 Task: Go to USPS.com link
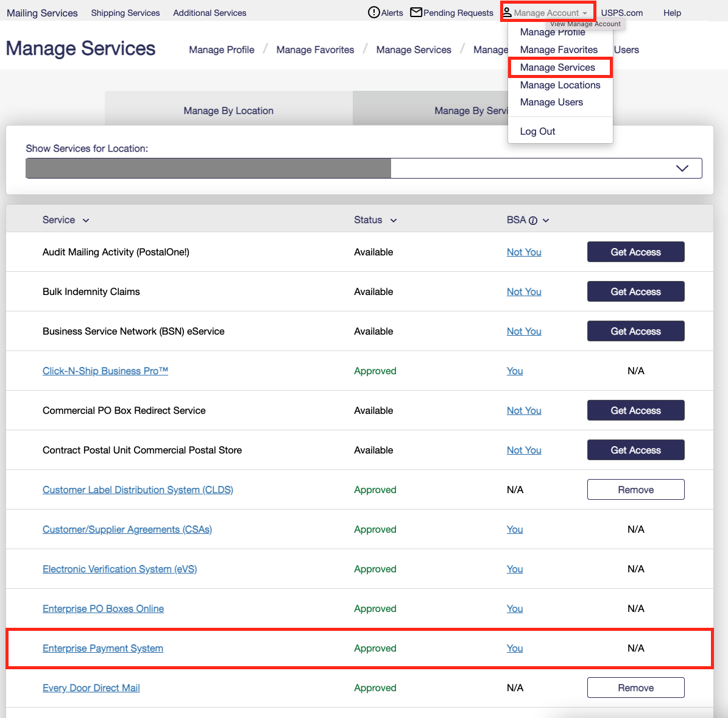621,13
